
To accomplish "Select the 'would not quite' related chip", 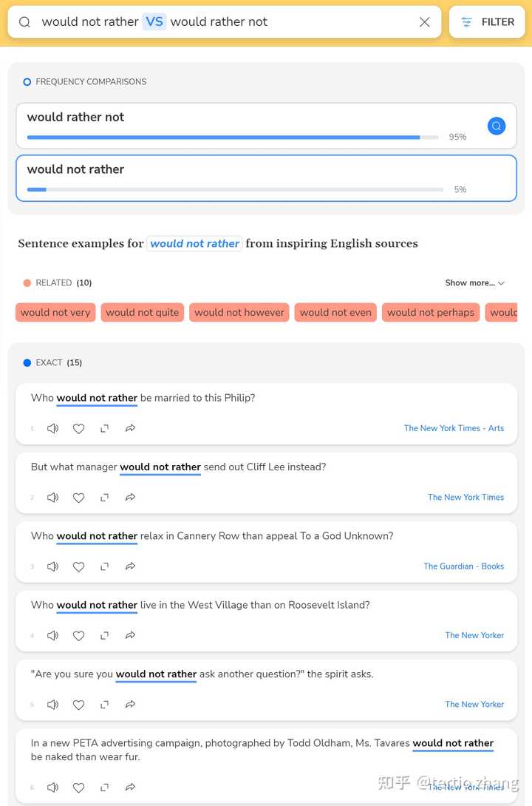I will pyautogui.click(x=142, y=312).
